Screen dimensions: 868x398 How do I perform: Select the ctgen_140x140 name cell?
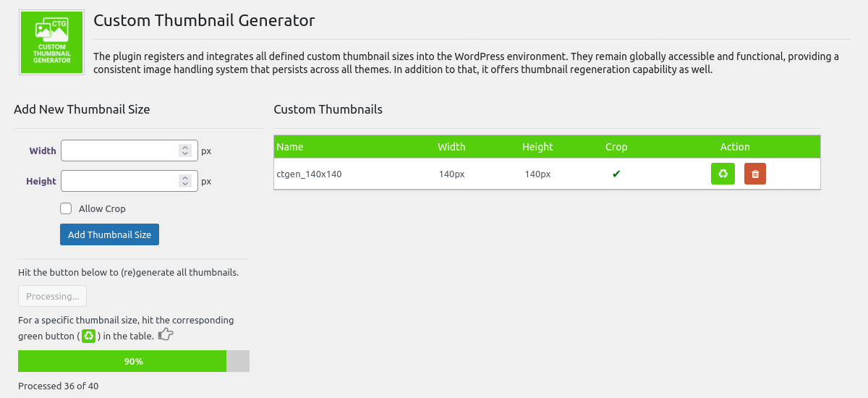[x=309, y=174]
